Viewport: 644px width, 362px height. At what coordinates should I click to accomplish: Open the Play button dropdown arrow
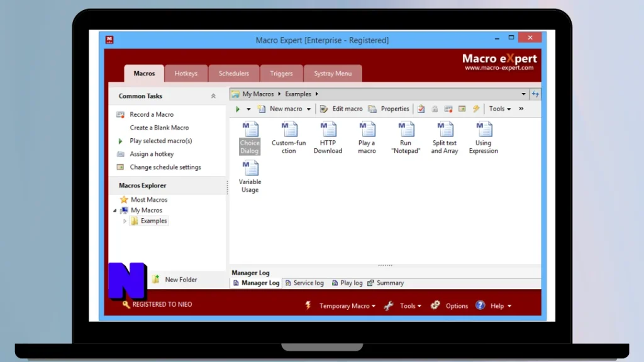248,109
